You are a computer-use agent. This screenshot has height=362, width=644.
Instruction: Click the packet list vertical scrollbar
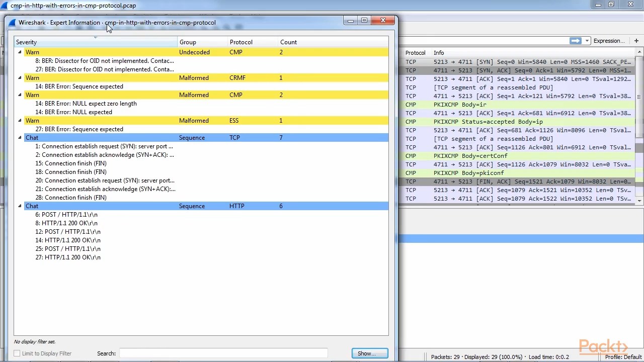coord(639,126)
